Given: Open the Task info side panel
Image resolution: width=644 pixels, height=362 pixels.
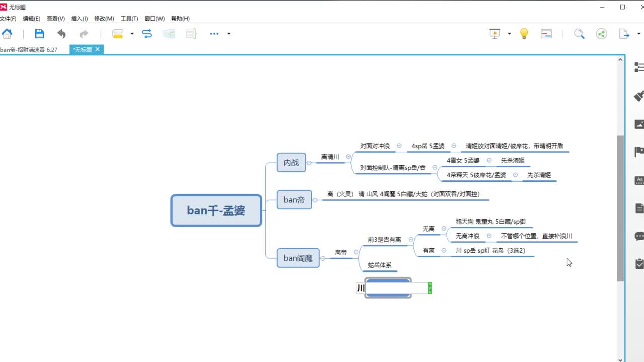Looking at the screenshot, I should pos(639,263).
